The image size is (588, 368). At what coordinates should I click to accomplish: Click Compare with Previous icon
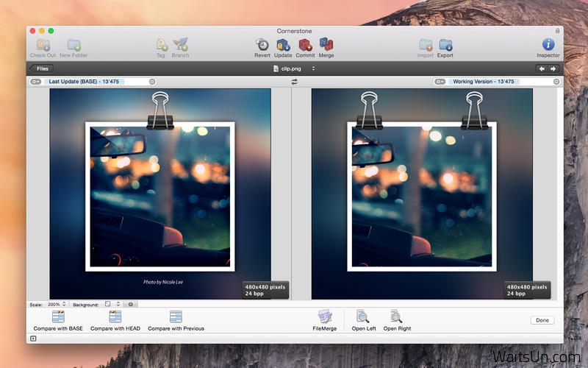click(176, 316)
